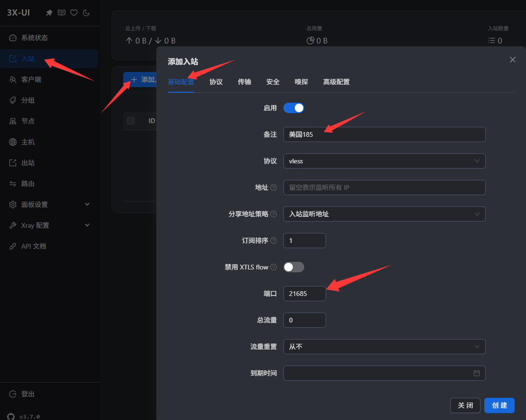Click the pin icon beside the 3X-UI title

[x=49, y=13]
